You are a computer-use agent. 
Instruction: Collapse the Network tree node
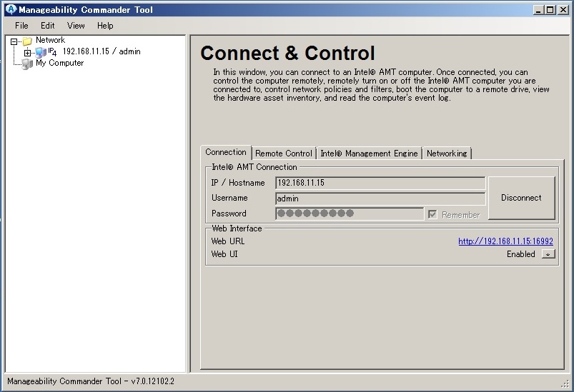[x=14, y=41]
